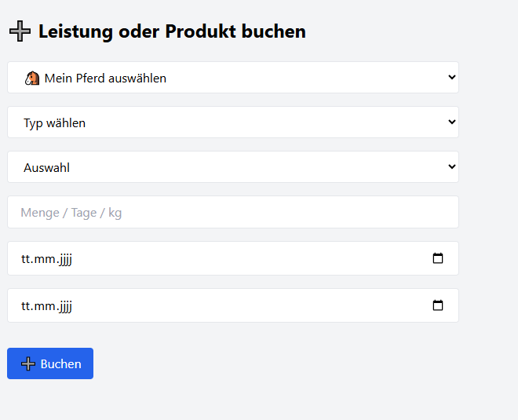Open the calendar picker in the second date field
The width and height of the screenshot is (518, 420).
click(x=438, y=305)
